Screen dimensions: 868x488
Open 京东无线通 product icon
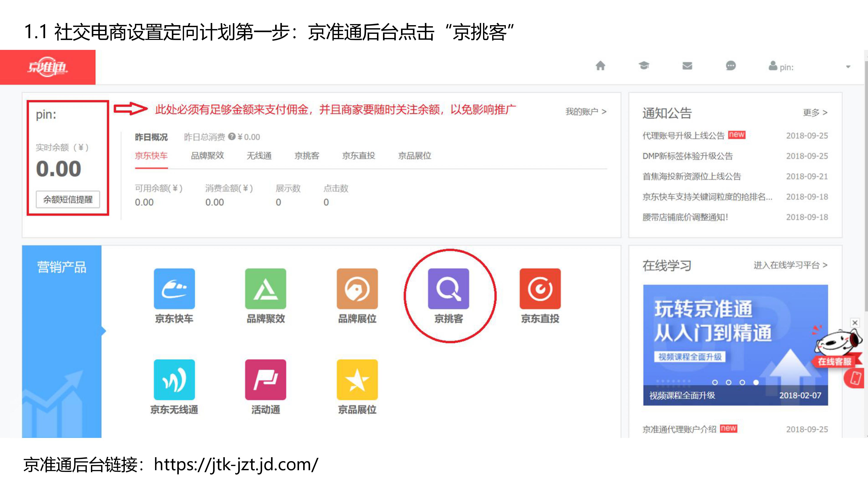(x=174, y=380)
